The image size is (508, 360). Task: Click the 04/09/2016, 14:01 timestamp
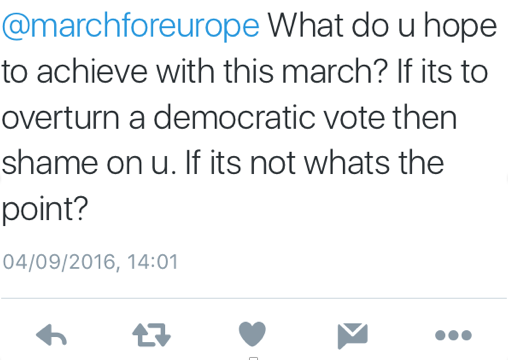point(90,262)
